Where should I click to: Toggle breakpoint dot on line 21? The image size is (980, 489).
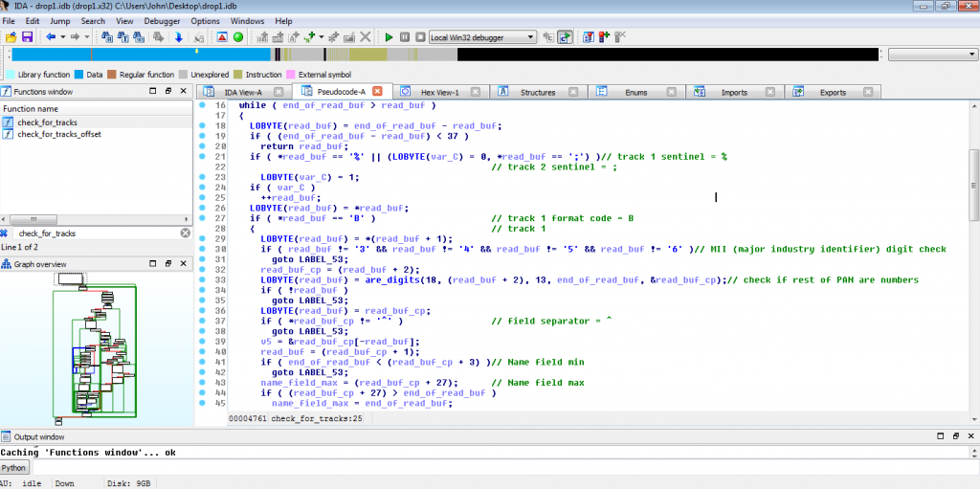pyautogui.click(x=203, y=156)
